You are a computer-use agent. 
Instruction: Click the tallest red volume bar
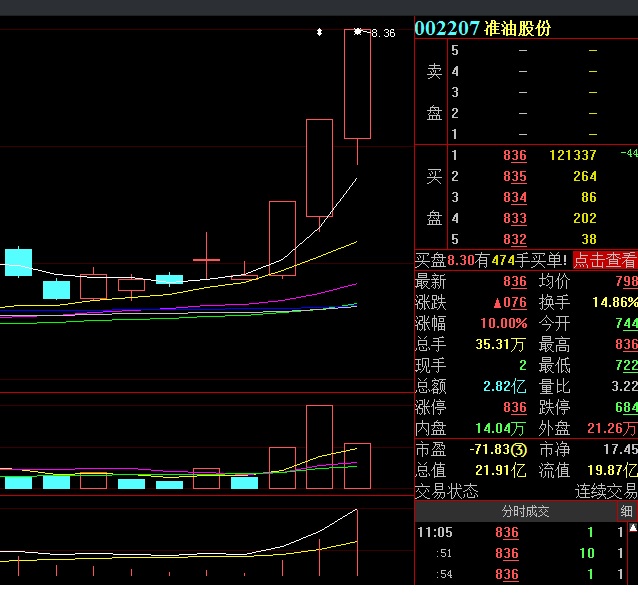tap(319, 447)
